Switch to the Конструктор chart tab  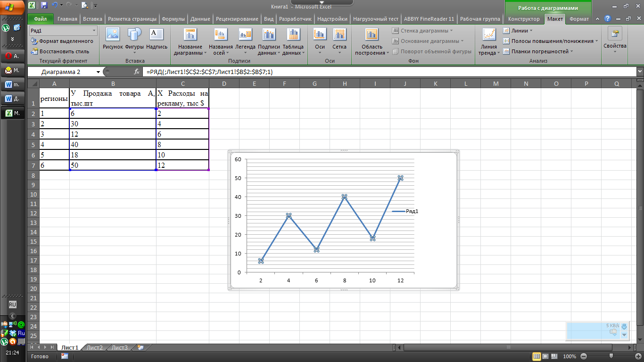524,19
